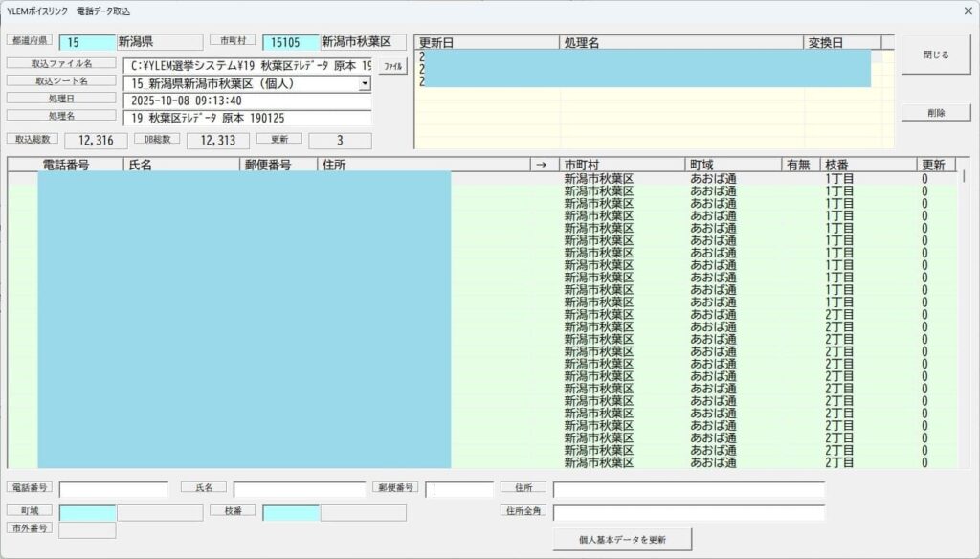This screenshot has width=980, height=559.
Task: Select the bottom 郵便番号 input box
Action: tap(459, 490)
